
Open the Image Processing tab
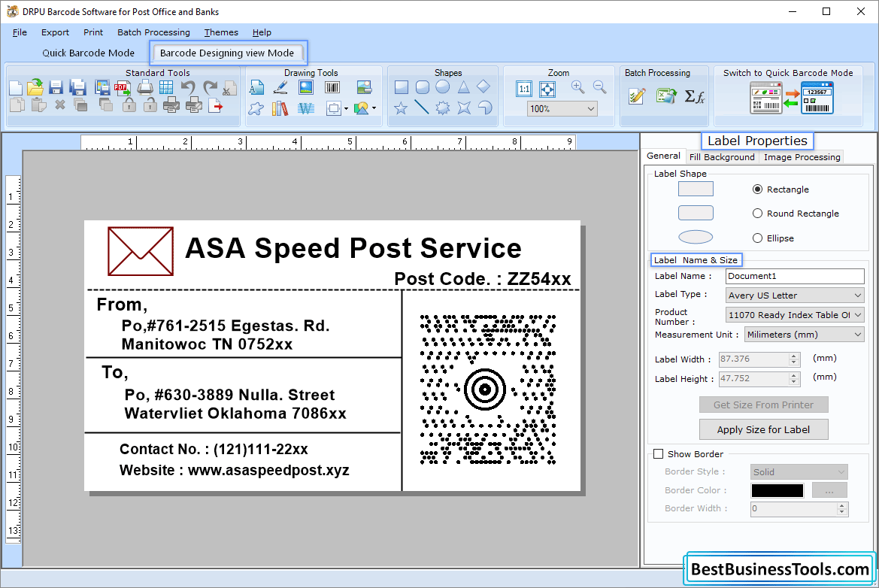[x=802, y=157]
